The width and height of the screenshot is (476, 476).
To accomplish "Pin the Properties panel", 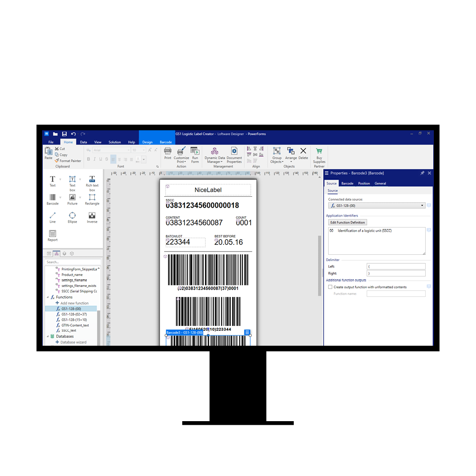I will (x=422, y=173).
